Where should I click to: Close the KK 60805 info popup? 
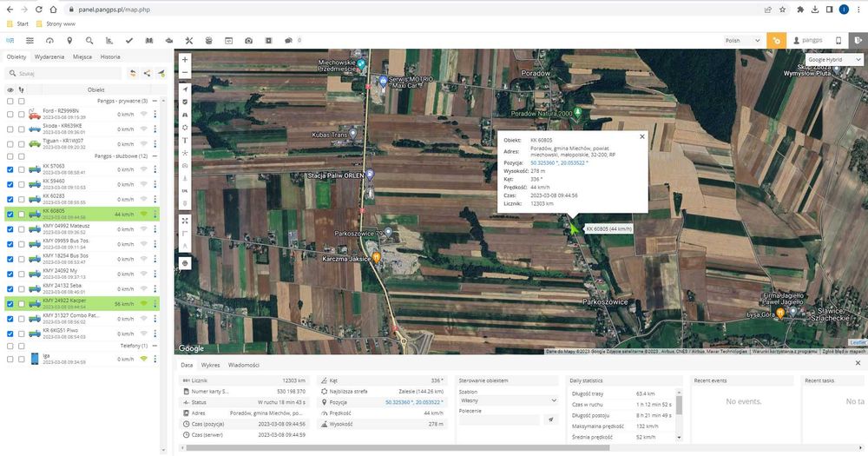(x=642, y=136)
